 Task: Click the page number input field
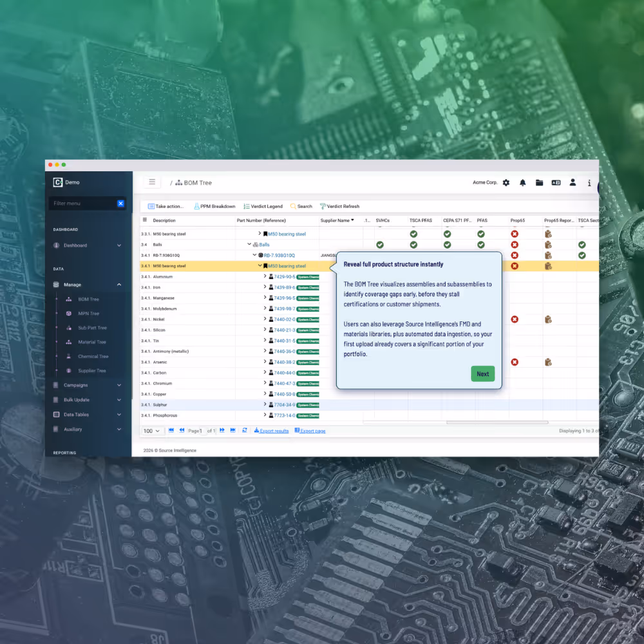click(201, 431)
